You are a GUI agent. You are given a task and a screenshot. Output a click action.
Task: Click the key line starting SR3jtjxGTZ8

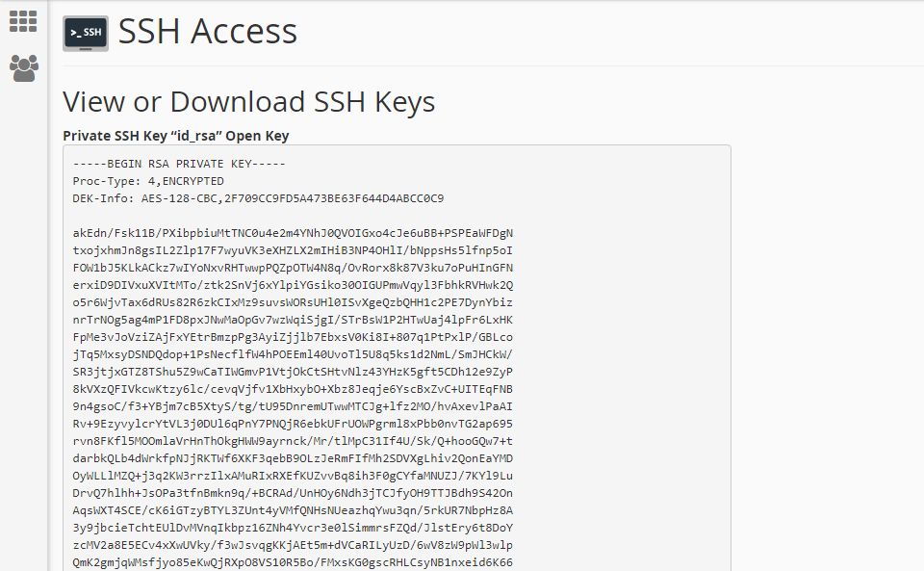[293, 372]
